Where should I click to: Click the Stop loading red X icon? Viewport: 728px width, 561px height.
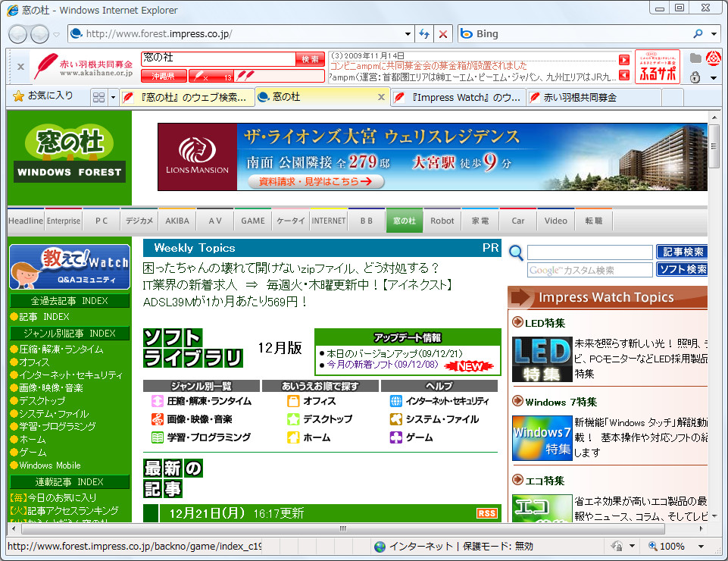coord(443,34)
